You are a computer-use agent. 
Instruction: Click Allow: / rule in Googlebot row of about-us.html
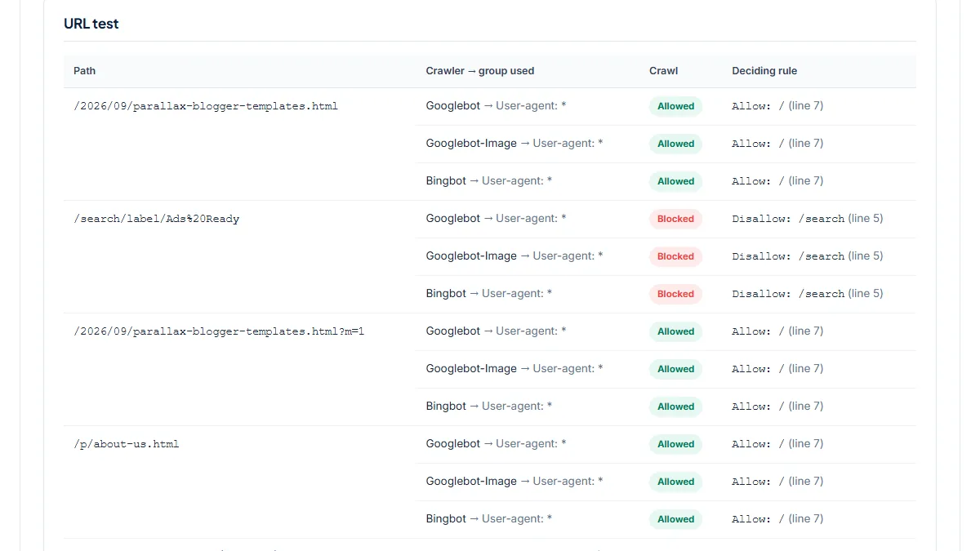(777, 444)
